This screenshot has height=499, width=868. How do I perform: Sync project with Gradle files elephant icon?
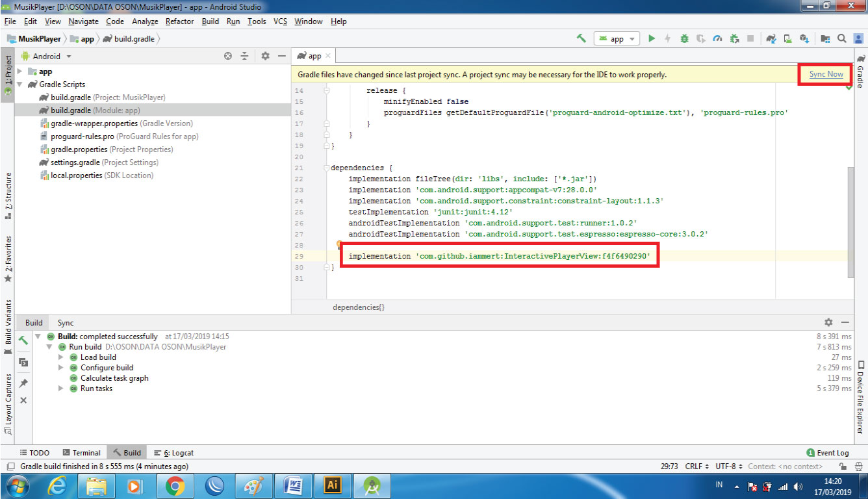(x=771, y=38)
